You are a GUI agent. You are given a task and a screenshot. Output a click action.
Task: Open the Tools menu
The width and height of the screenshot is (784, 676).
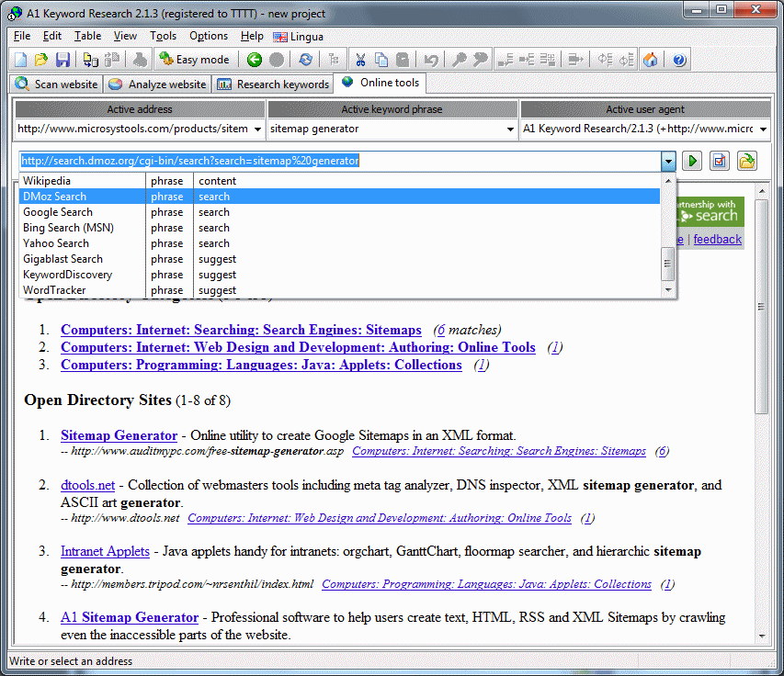tap(164, 36)
